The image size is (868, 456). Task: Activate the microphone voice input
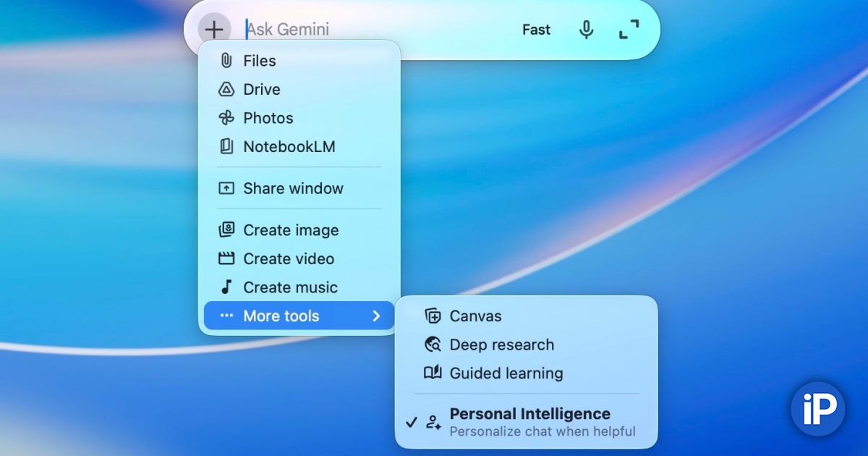587,30
